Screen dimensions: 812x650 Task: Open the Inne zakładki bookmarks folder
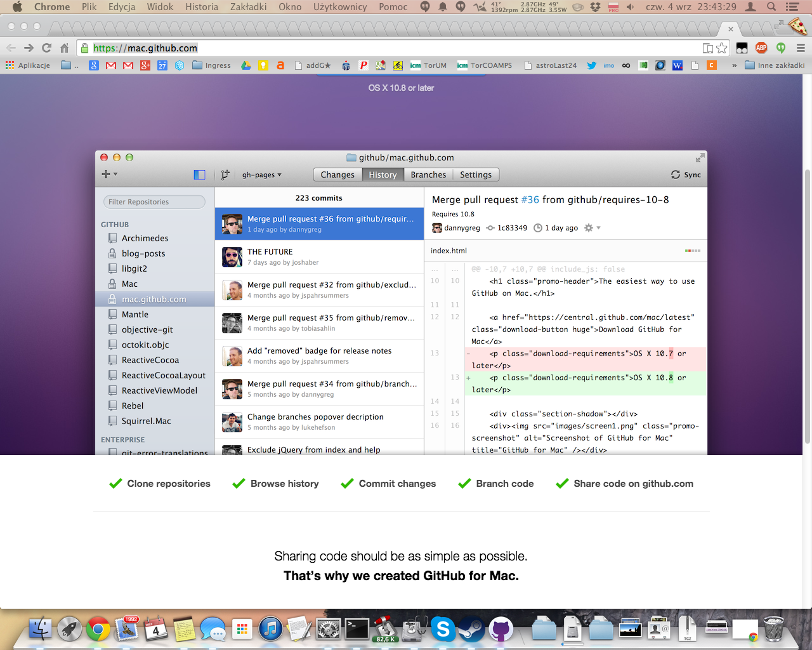coord(775,65)
